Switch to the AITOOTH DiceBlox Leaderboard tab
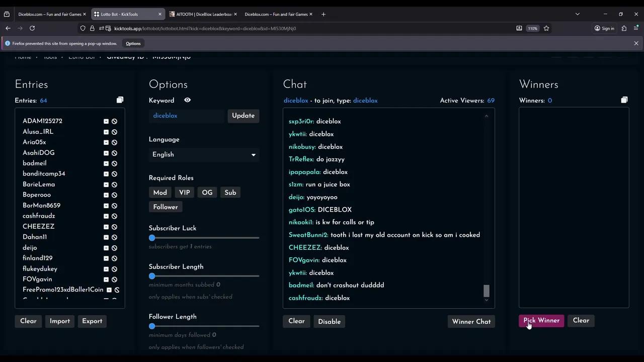644x362 pixels. pos(204,14)
